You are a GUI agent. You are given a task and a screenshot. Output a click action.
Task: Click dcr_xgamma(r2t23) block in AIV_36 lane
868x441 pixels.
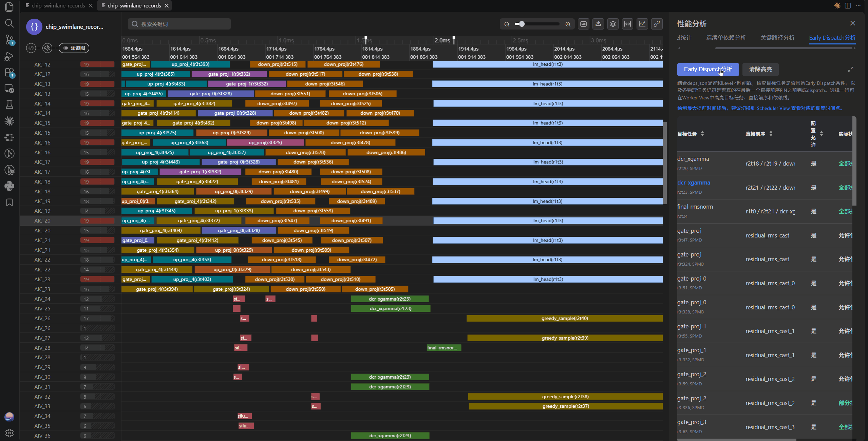pyautogui.click(x=390, y=436)
